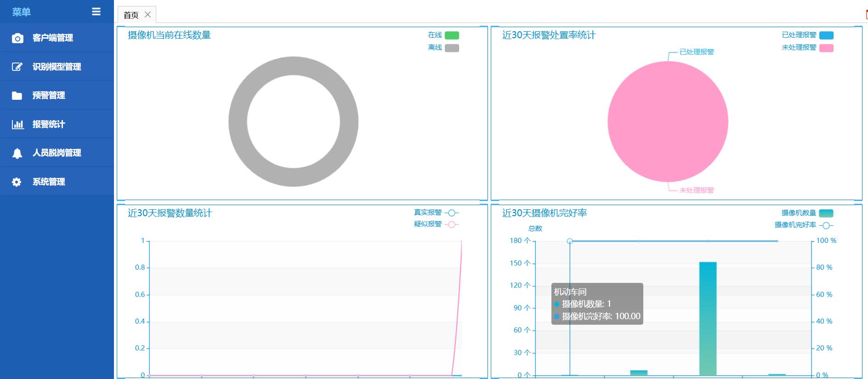Open 识别模型管理 menu
868x379 pixels.
click(x=57, y=67)
